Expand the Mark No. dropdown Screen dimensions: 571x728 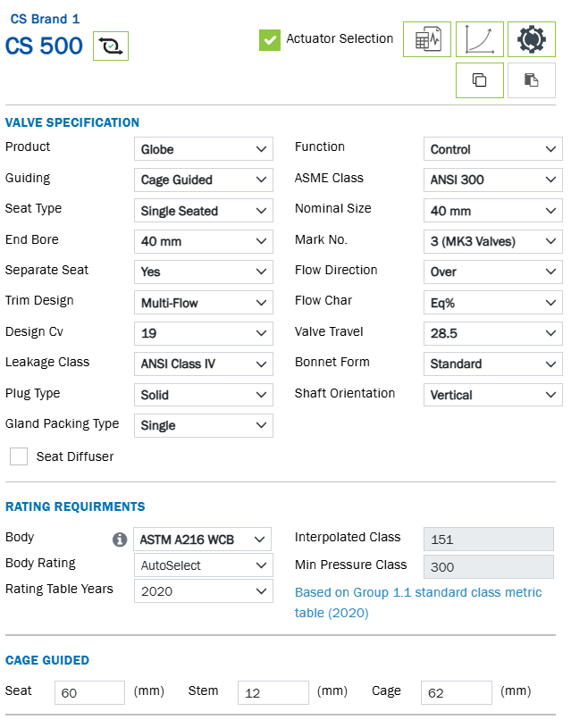[x=493, y=241]
